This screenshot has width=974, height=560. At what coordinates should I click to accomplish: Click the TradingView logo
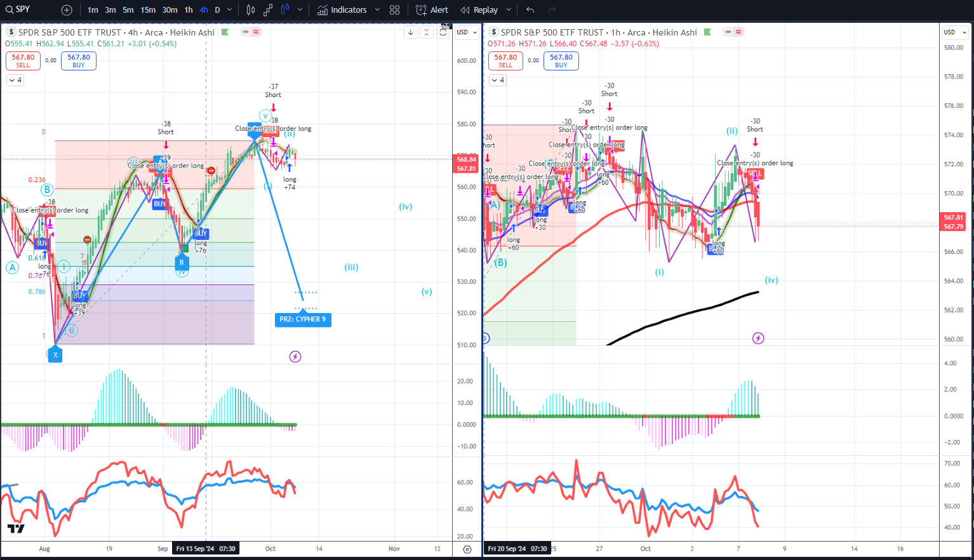(x=16, y=528)
